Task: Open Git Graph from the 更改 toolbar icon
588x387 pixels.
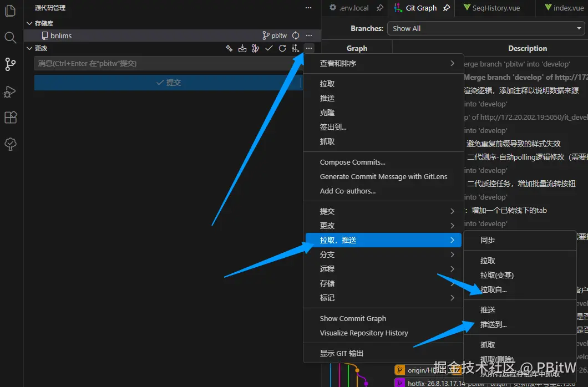Action: (296, 48)
